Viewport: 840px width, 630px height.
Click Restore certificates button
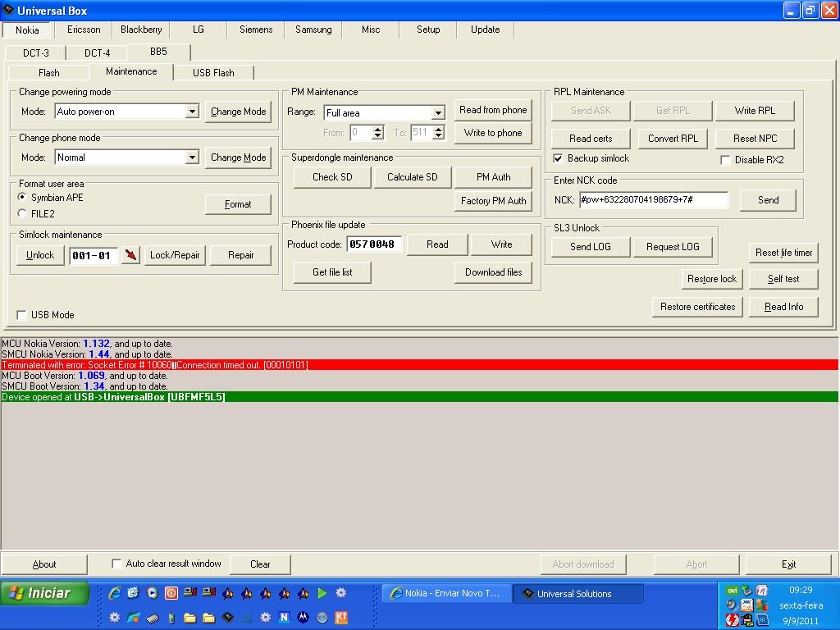pyautogui.click(x=697, y=307)
